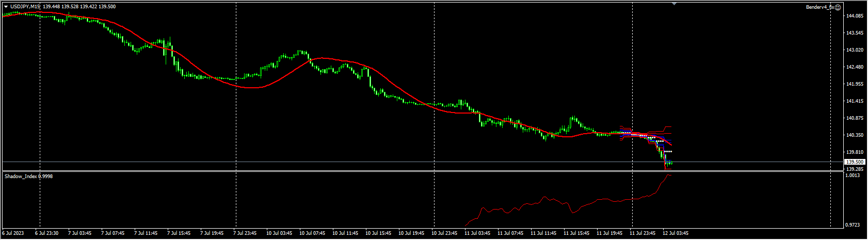Screen dimensions: 868x240
Task: Click the 141.955 price scale label
Action: (855, 84)
